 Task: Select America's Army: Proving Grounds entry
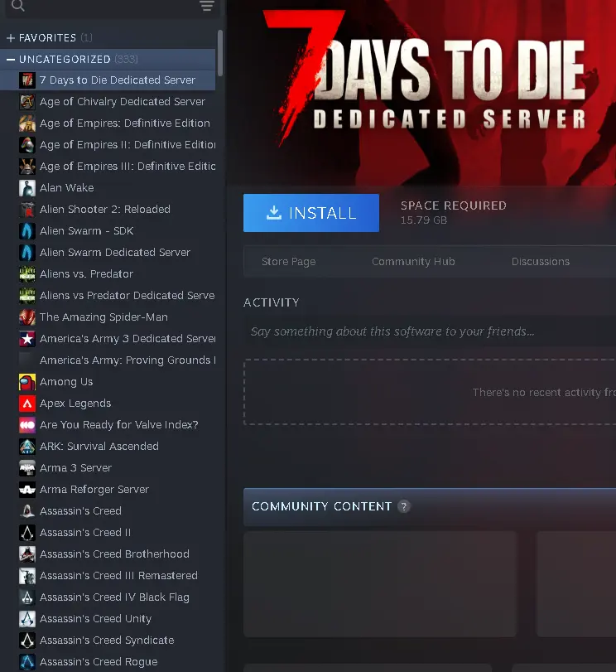(108, 360)
